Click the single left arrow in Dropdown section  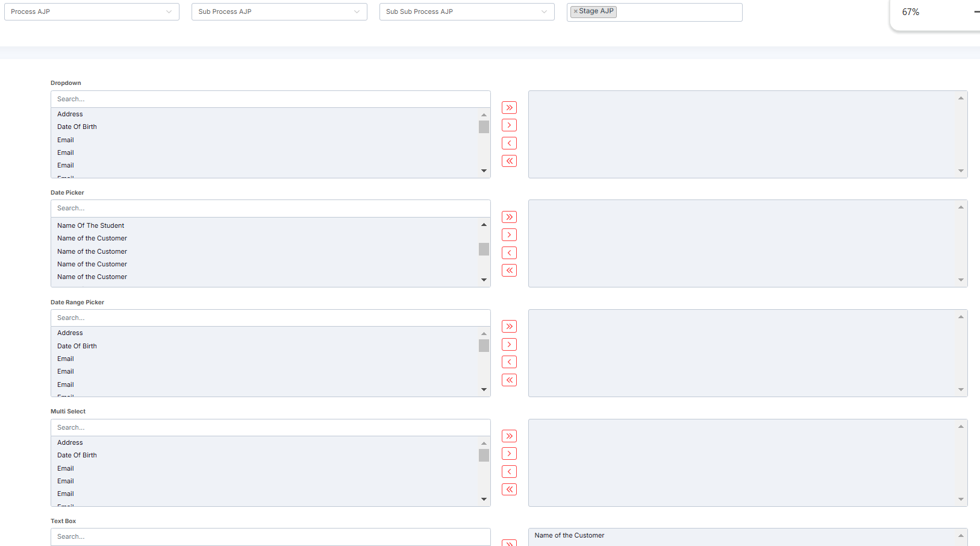(x=509, y=143)
